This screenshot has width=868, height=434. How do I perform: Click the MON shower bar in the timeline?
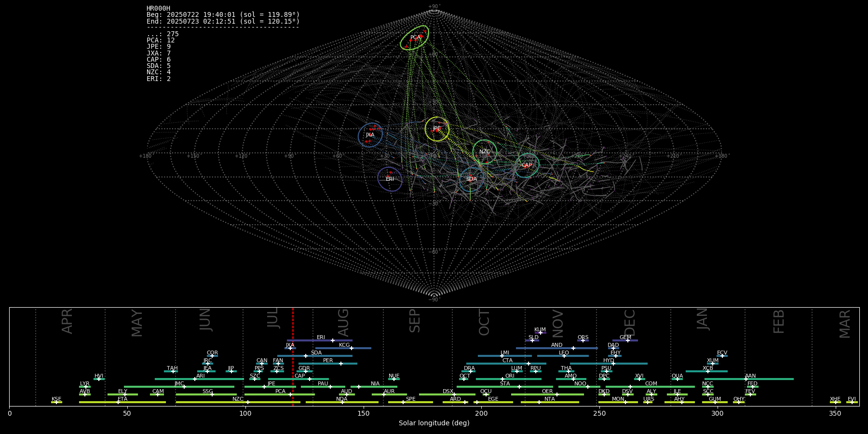(618, 402)
